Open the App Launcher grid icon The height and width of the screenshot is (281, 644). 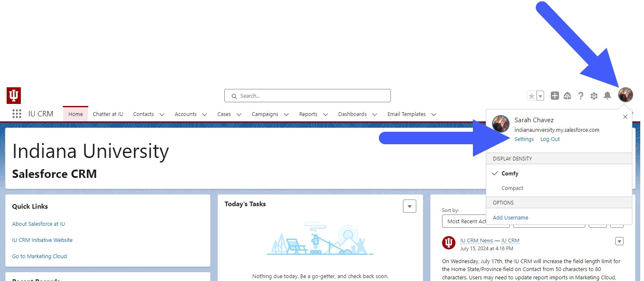coord(17,114)
